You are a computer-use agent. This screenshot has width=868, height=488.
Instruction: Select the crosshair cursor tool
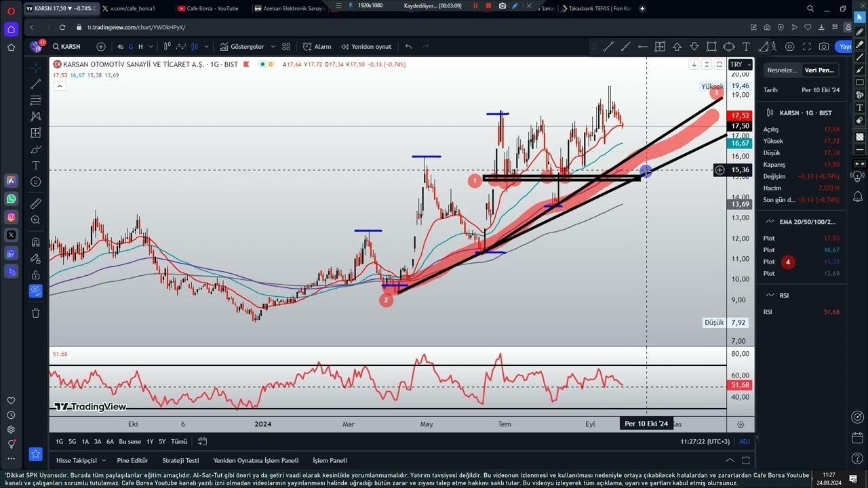click(x=35, y=68)
